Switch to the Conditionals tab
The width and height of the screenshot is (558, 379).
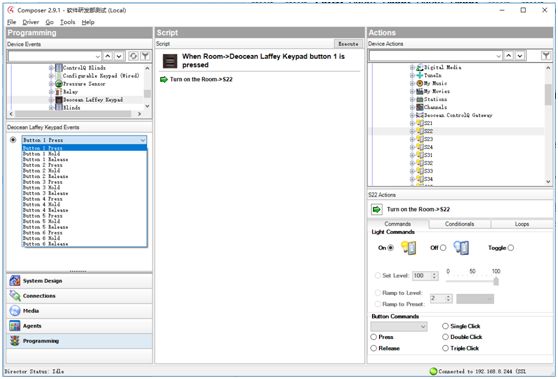click(459, 224)
